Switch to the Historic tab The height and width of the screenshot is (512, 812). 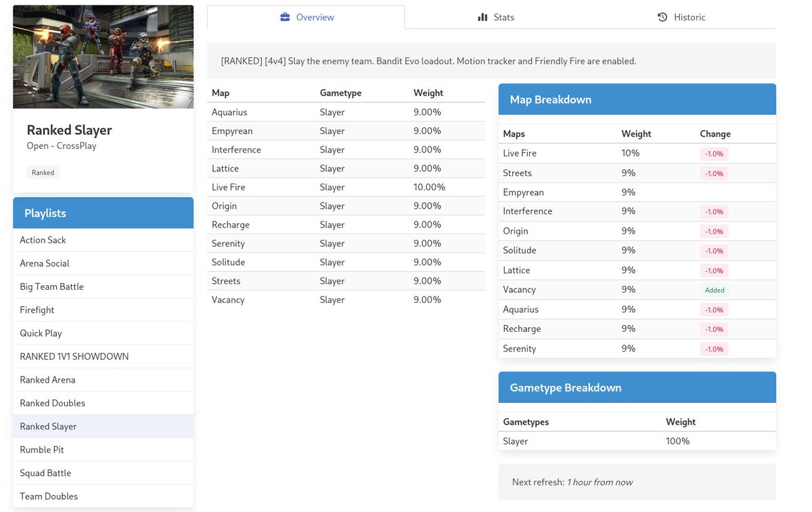point(681,17)
